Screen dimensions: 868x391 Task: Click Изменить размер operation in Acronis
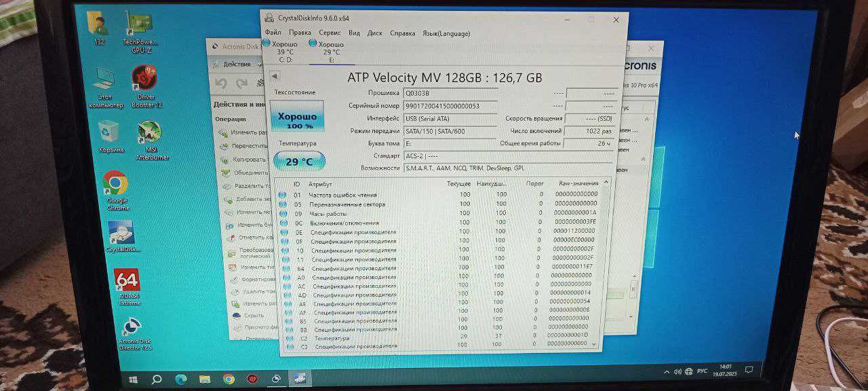[243, 132]
